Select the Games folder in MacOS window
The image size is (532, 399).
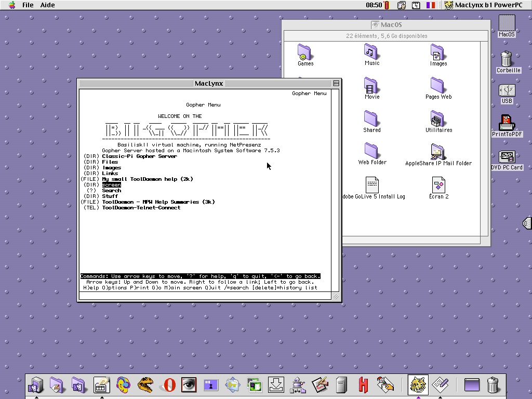305,55
